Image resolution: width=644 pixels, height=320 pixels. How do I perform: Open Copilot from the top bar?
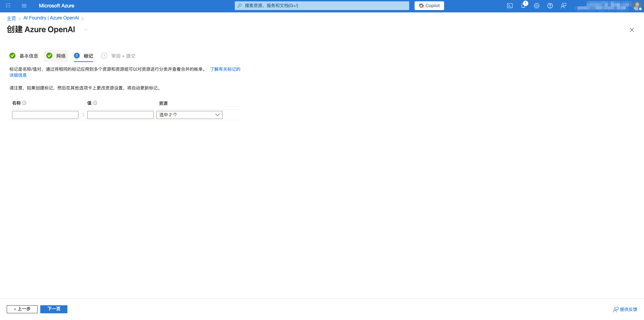click(x=429, y=6)
